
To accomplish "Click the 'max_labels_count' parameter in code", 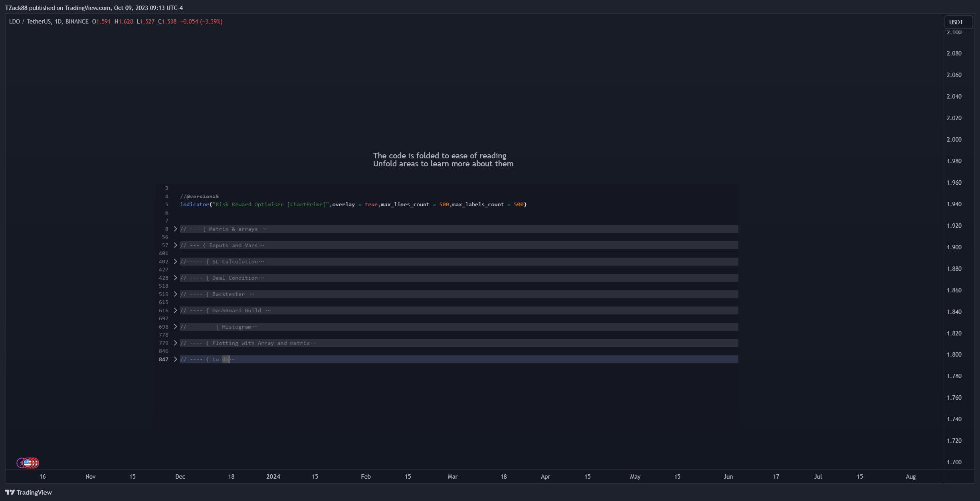I will 478,204.
